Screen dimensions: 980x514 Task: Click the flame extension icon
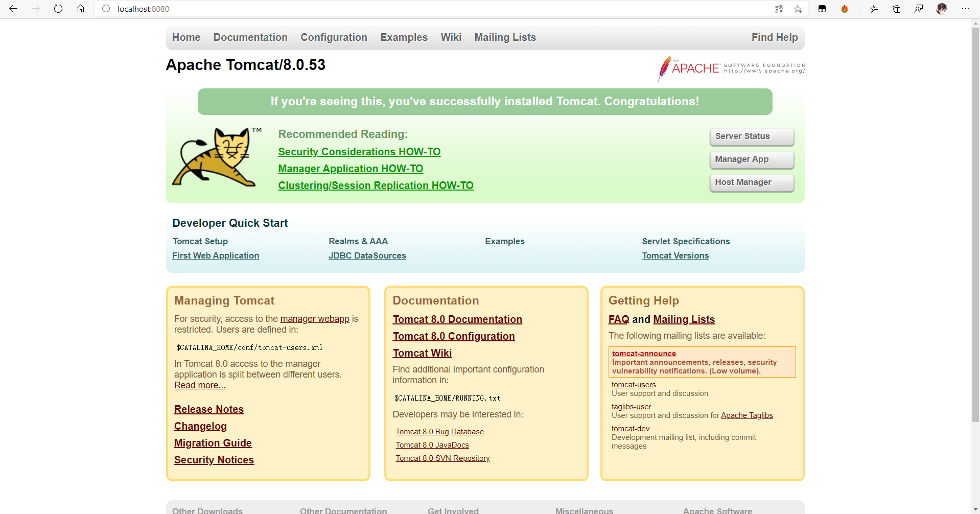[845, 9]
